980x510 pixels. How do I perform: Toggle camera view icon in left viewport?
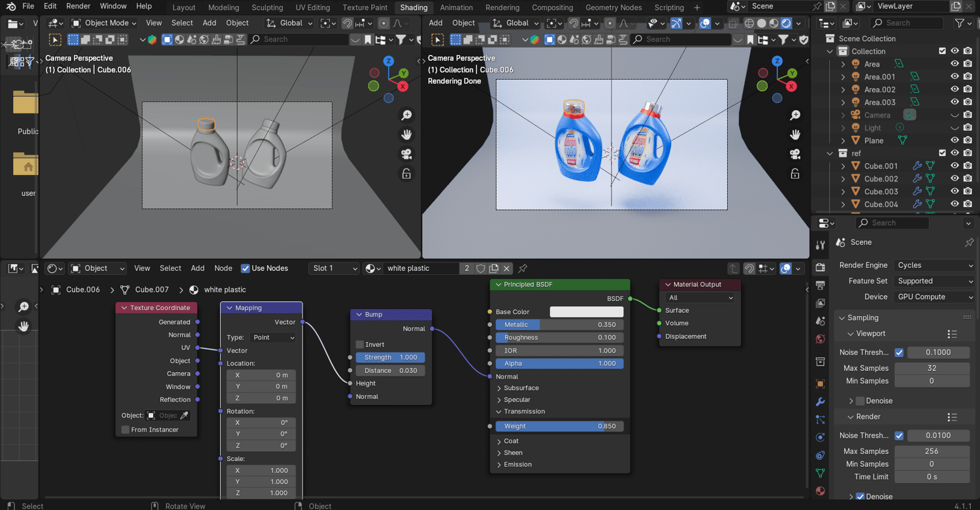coord(406,154)
